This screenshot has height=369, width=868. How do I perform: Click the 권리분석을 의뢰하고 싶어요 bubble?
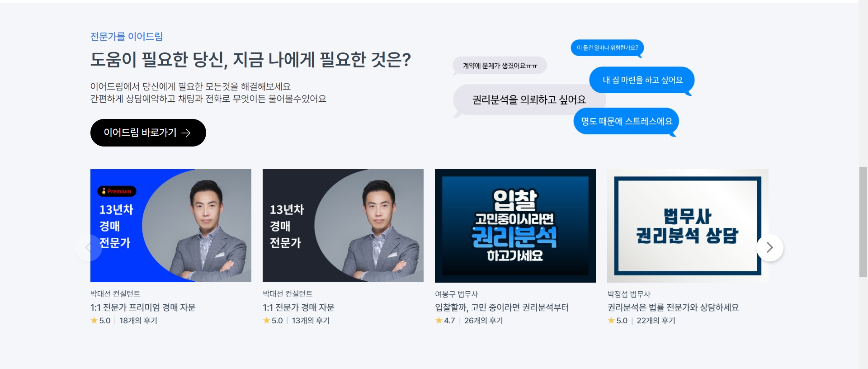(x=529, y=99)
